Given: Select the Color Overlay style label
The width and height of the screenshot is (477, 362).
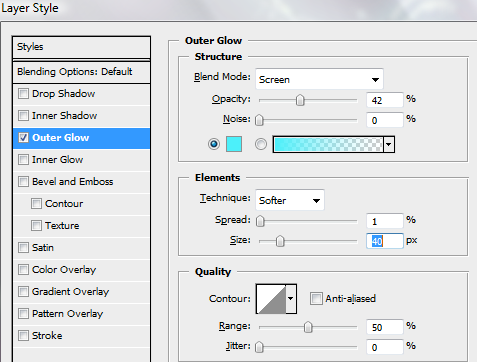Looking at the screenshot, I should pyautogui.click(x=64, y=270).
